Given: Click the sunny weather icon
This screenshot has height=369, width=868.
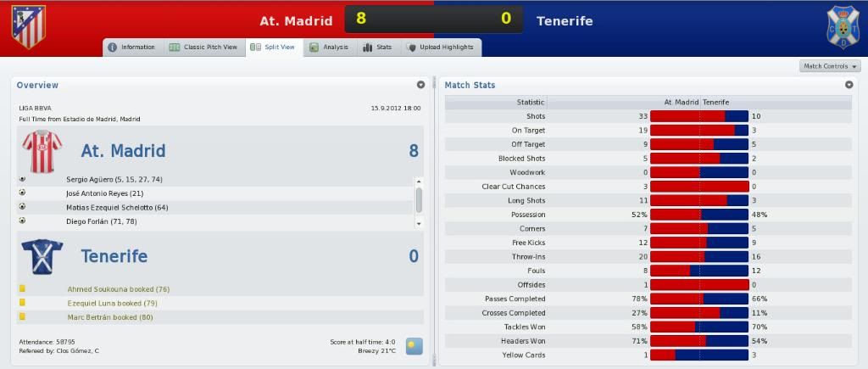Looking at the screenshot, I should pos(414,346).
